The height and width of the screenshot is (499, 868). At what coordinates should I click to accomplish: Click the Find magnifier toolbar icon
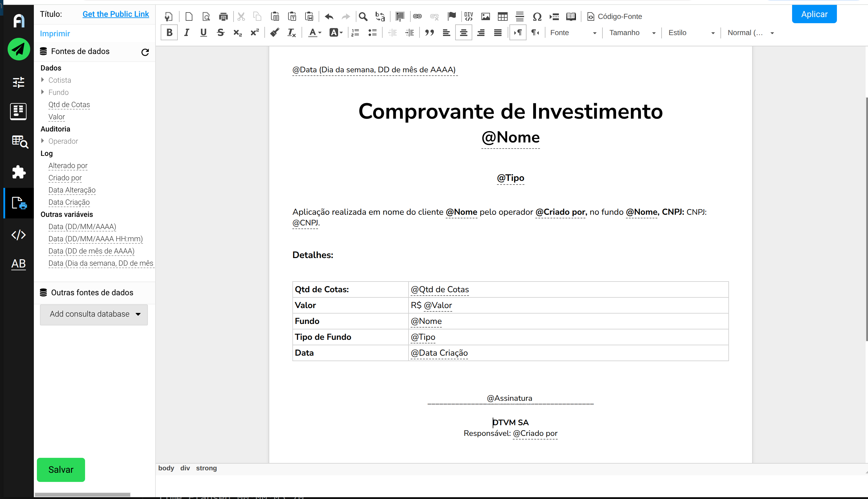[x=363, y=16]
